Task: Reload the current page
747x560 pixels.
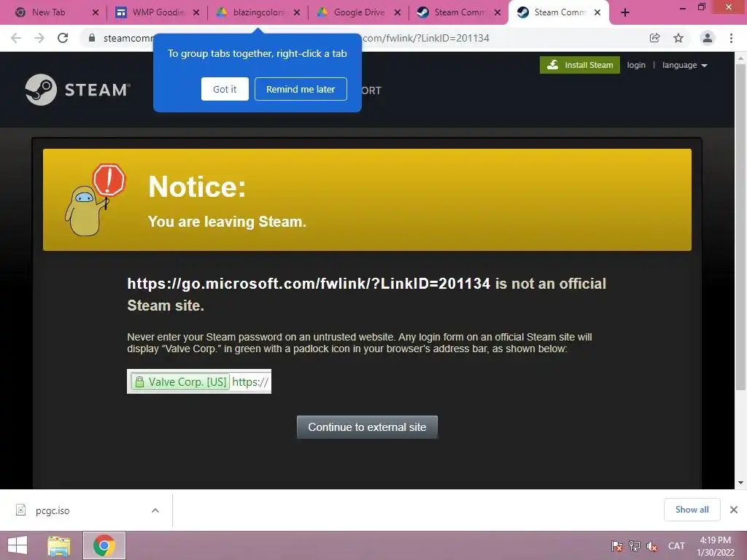Action: (x=63, y=38)
